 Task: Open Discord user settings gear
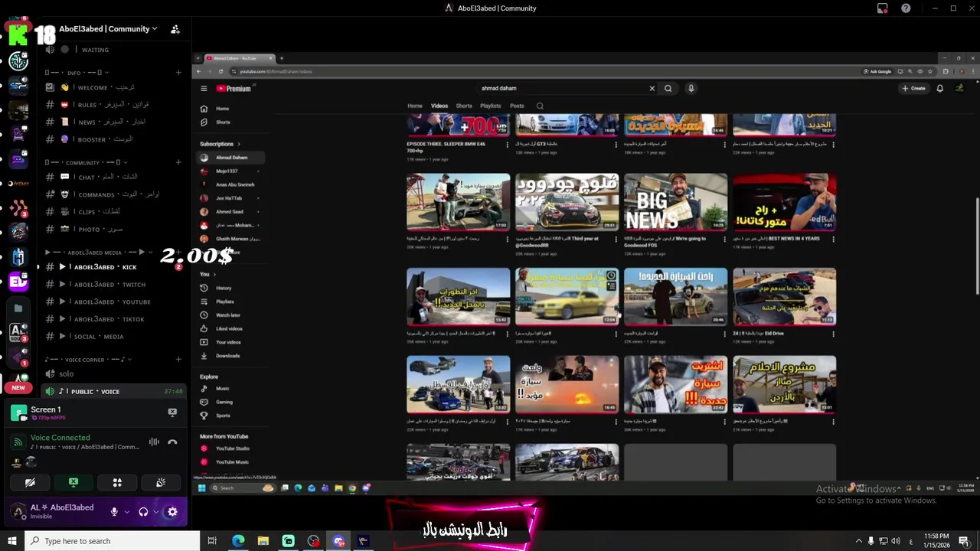(x=172, y=512)
